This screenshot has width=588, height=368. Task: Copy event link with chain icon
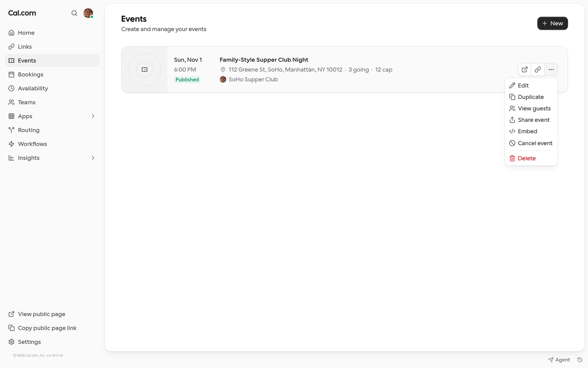tap(538, 70)
